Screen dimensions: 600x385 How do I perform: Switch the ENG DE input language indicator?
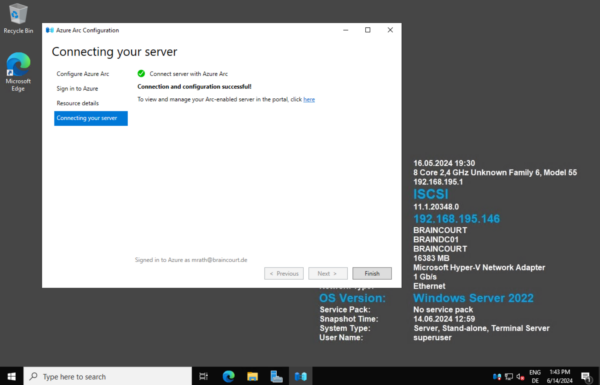(x=535, y=377)
